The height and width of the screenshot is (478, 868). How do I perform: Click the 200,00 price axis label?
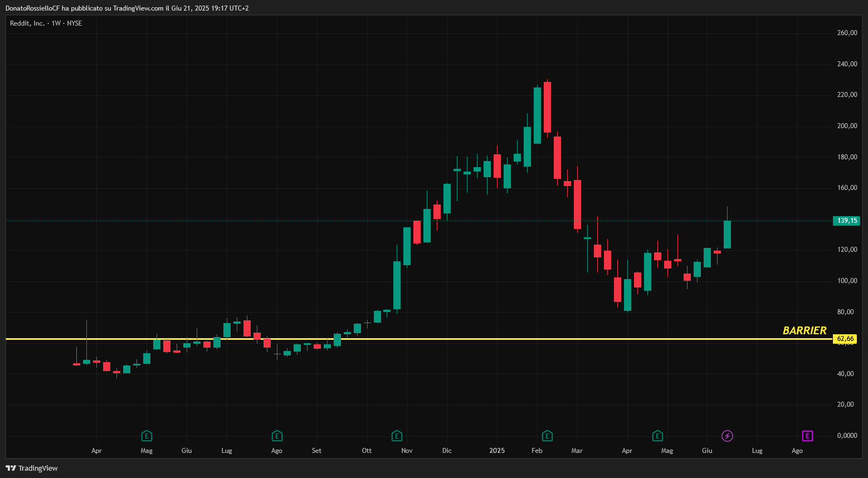coord(847,126)
